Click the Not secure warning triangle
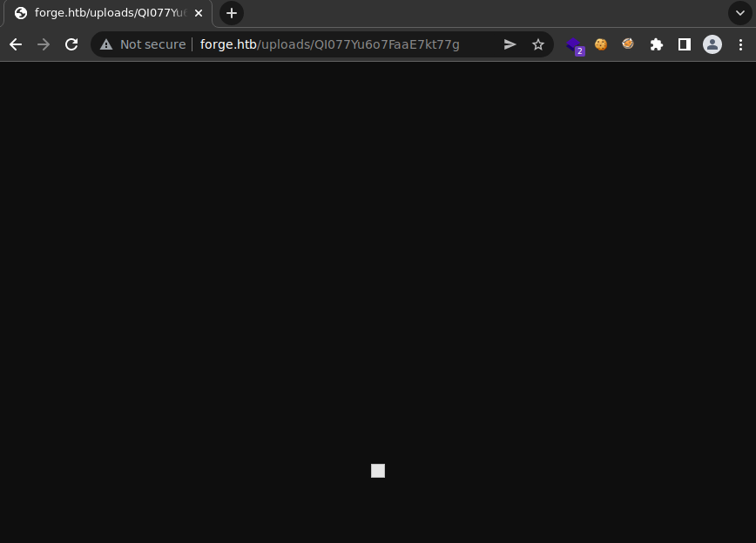756x543 pixels. pyautogui.click(x=106, y=44)
